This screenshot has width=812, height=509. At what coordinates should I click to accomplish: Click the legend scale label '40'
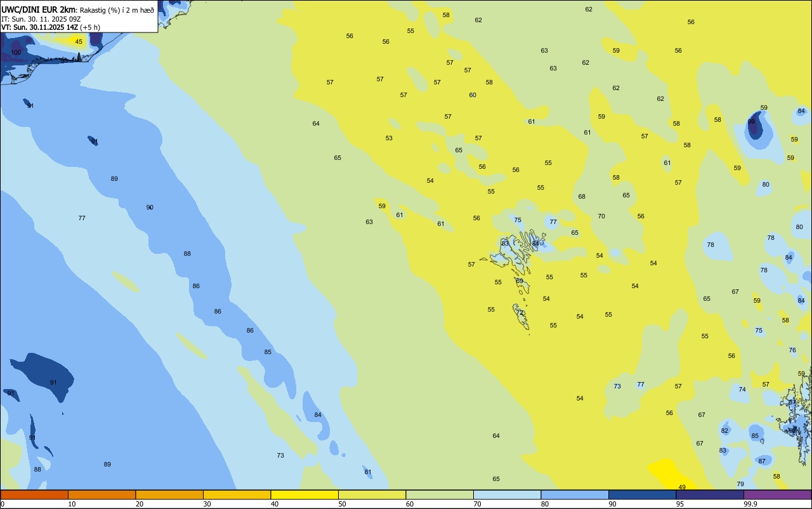(275, 504)
